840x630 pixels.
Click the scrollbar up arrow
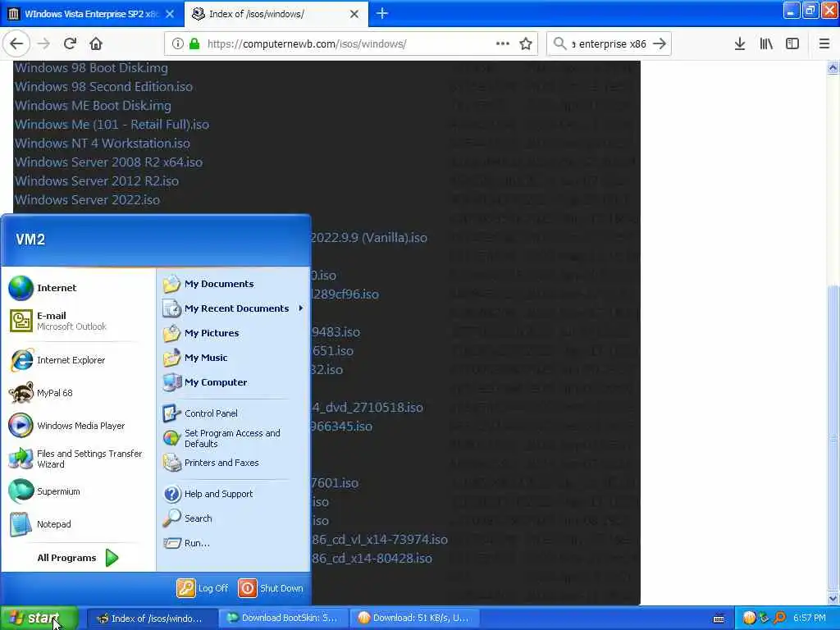point(833,68)
